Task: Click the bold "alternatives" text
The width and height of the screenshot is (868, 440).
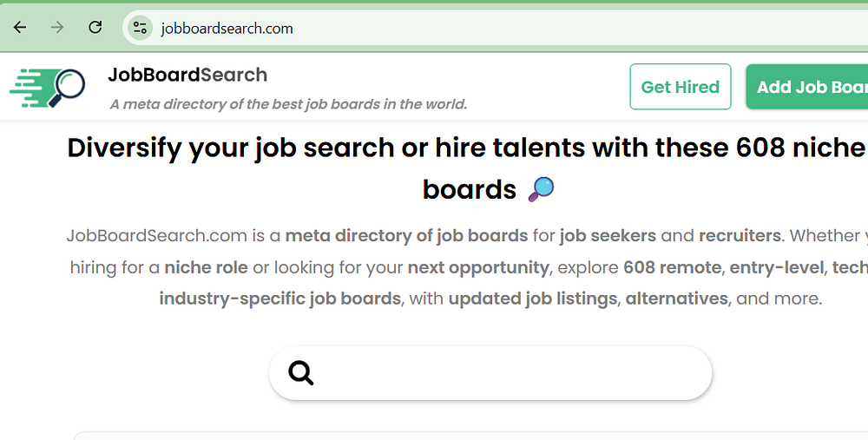Action: click(x=676, y=299)
